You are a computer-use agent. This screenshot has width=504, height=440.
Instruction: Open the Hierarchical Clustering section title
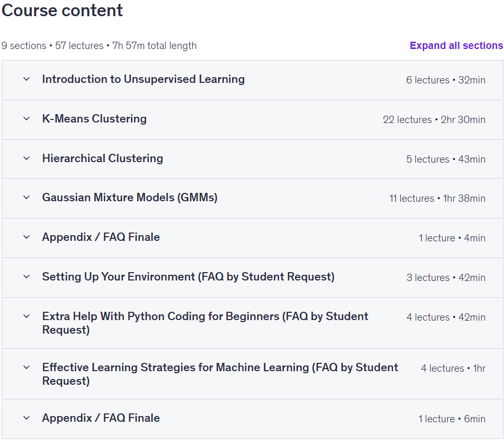pyautogui.click(x=103, y=158)
